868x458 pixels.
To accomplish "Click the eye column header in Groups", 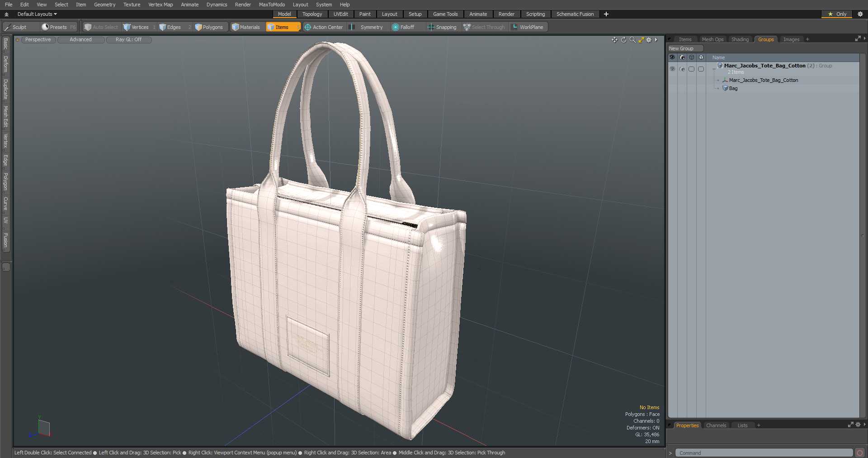I will coord(672,57).
